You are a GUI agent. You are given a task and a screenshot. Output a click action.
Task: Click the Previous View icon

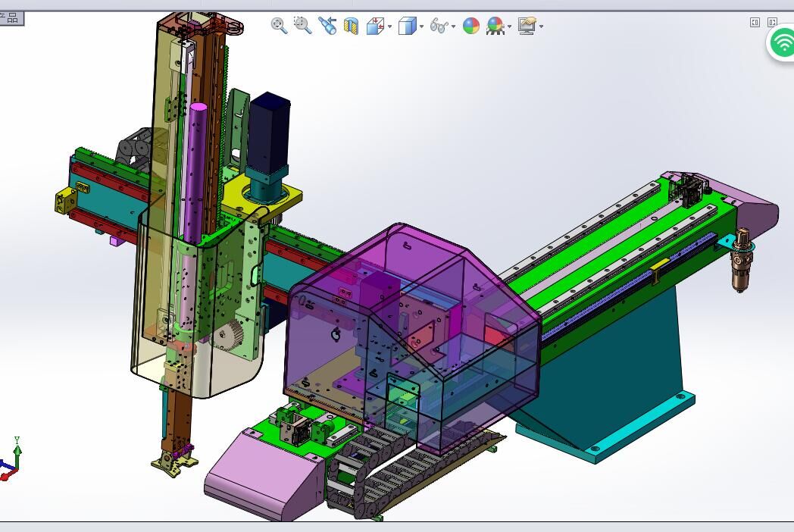click(327, 25)
